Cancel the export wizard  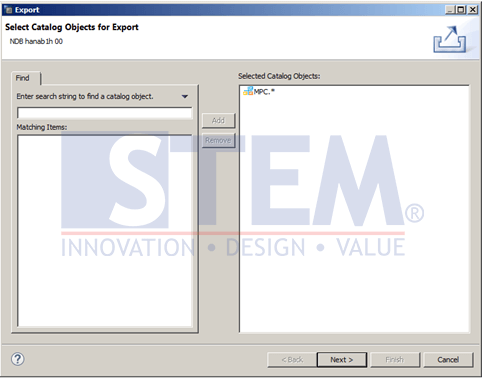point(448,360)
